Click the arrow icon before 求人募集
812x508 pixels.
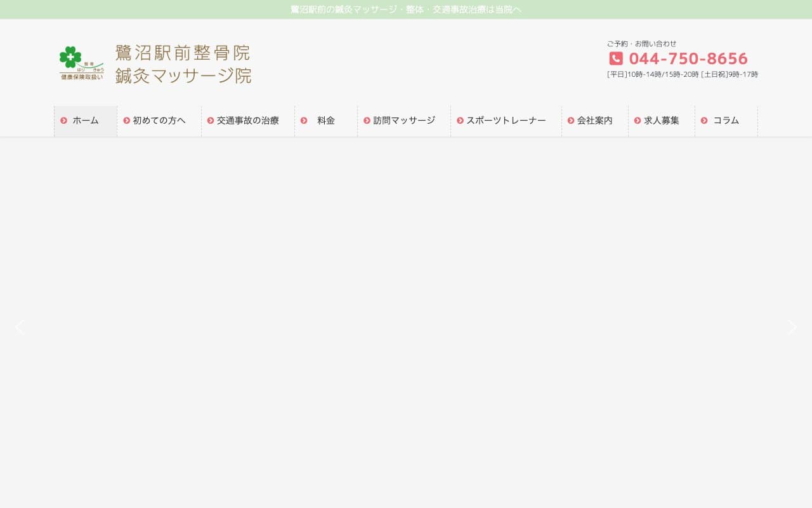[636, 121]
